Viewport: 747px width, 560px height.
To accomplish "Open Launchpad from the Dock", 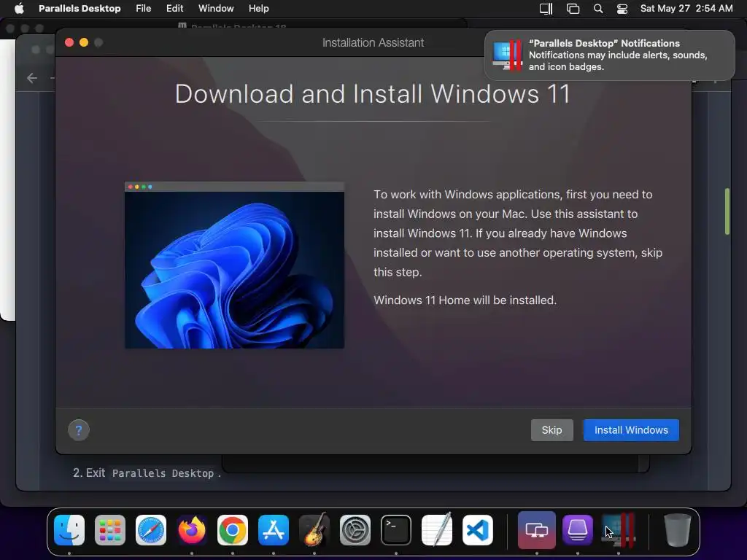I will (110, 530).
